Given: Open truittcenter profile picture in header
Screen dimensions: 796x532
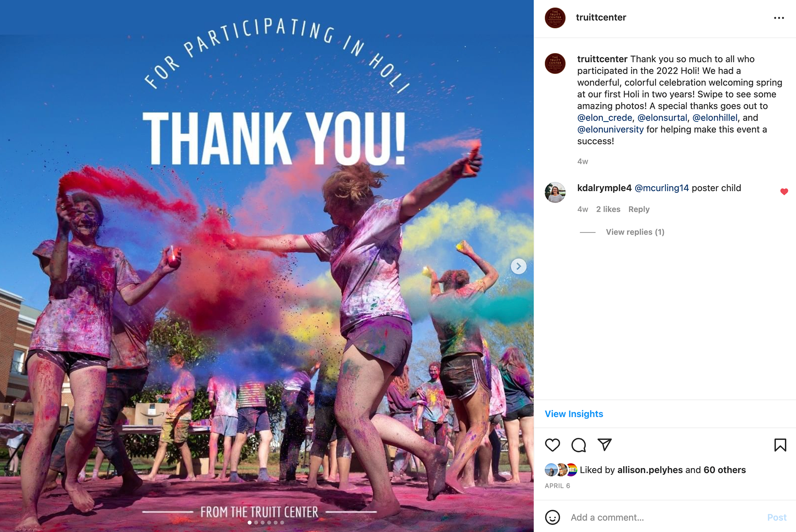Looking at the screenshot, I should (x=555, y=18).
